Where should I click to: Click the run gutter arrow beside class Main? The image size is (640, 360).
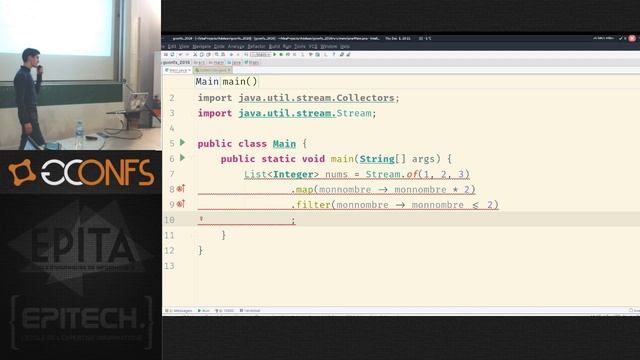[182, 142]
